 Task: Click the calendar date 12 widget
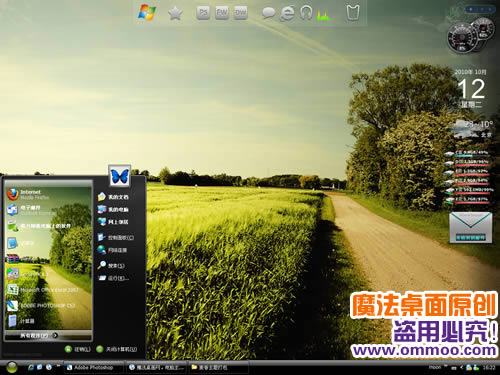[x=471, y=89]
